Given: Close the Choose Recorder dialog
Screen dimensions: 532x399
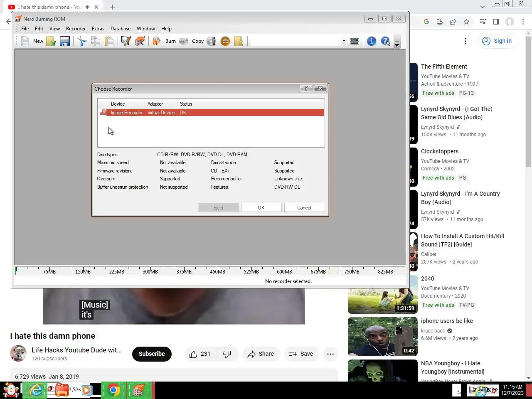Looking at the screenshot, I should tap(320, 89).
